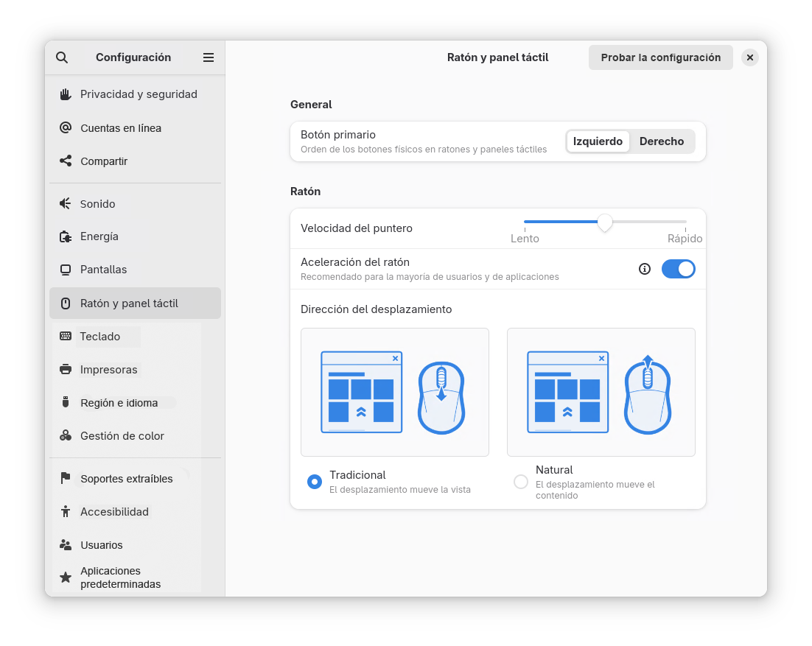Click the info icon beside Aceleración del ratón
The image size is (812, 646).
coord(645,269)
